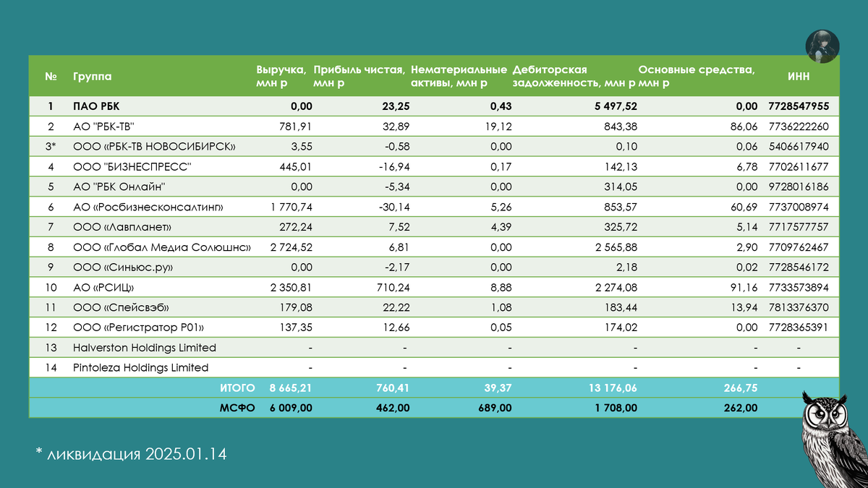Click the ИНН value 7709762467
The width and height of the screenshot is (868, 488).
799,247
